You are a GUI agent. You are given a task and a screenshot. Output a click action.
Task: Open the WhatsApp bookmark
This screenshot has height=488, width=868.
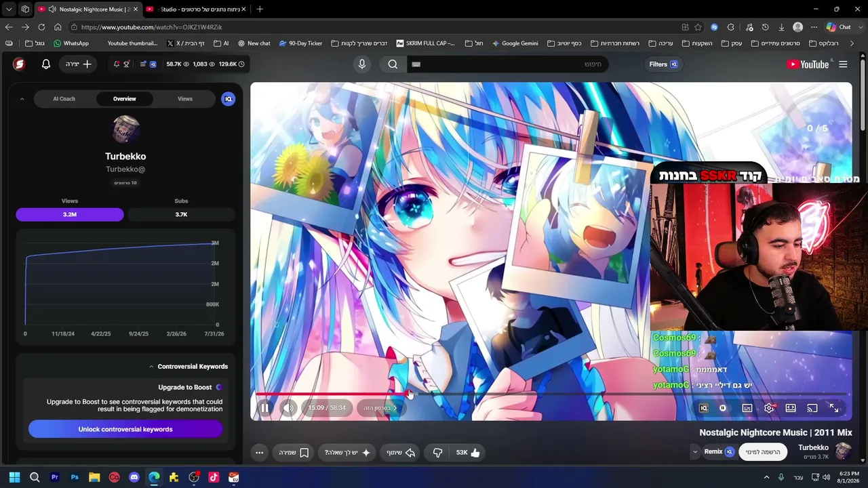(x=71, y=43)
